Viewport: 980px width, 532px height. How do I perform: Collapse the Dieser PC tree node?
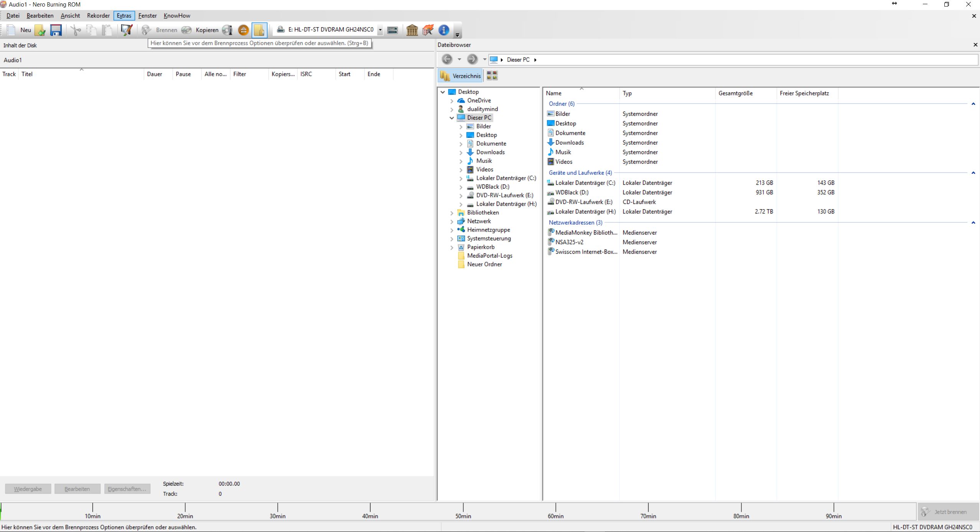452,118
